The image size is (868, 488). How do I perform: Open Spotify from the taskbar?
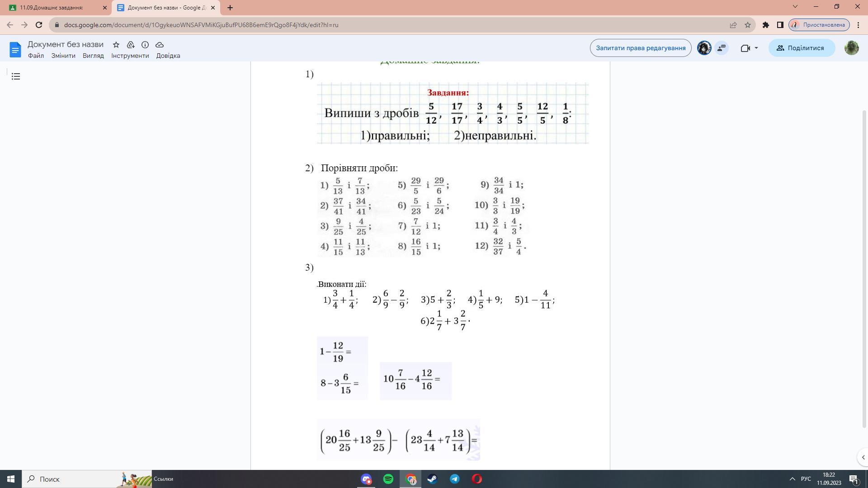(388, 479)
